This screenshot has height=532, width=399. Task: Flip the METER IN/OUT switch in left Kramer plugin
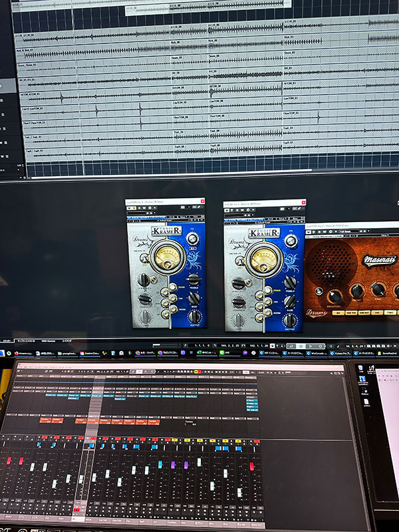click(145, 259)
